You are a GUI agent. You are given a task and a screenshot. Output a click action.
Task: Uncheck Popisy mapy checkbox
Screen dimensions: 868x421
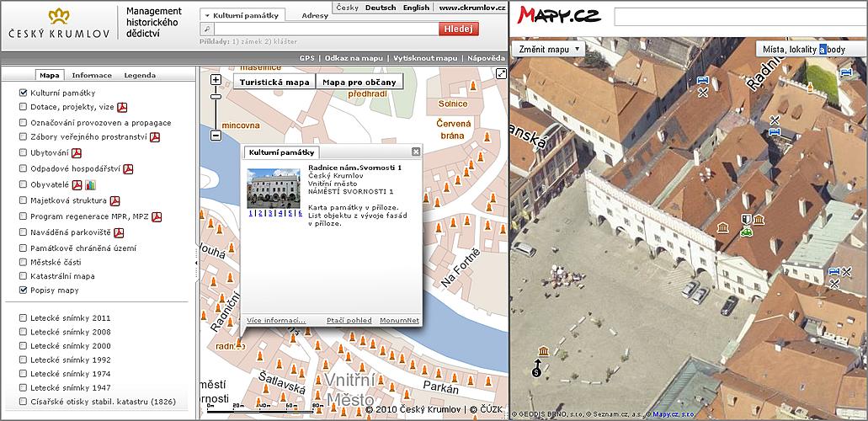(x=23, y=290)
